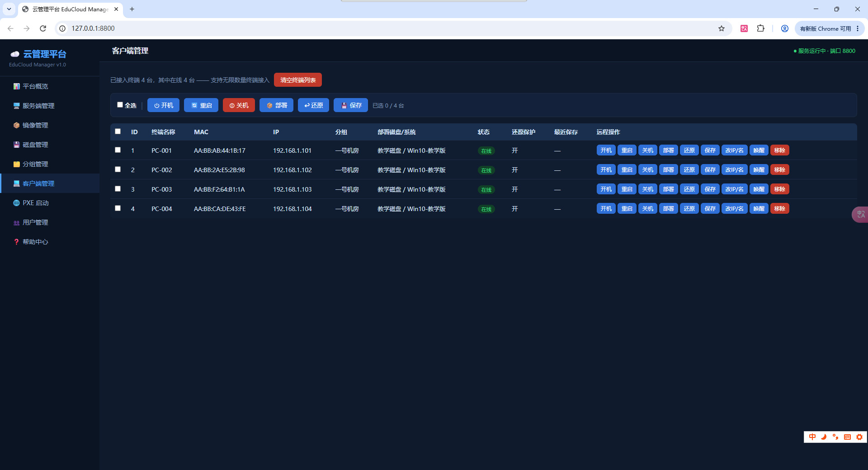Click row 保存 for PC-004
This screenshot has height=470, width=868.
click(710, 209)
